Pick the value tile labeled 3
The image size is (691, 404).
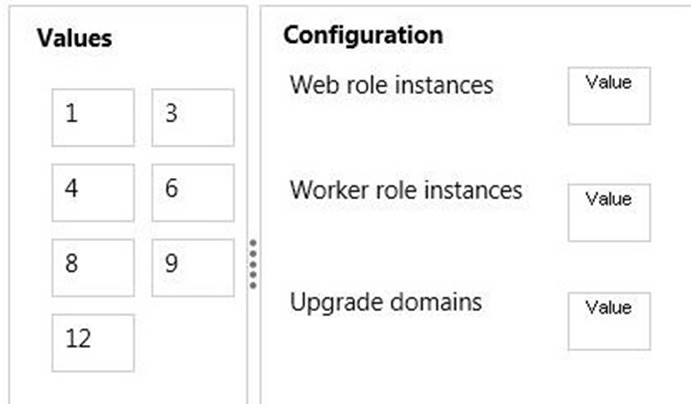193,117
